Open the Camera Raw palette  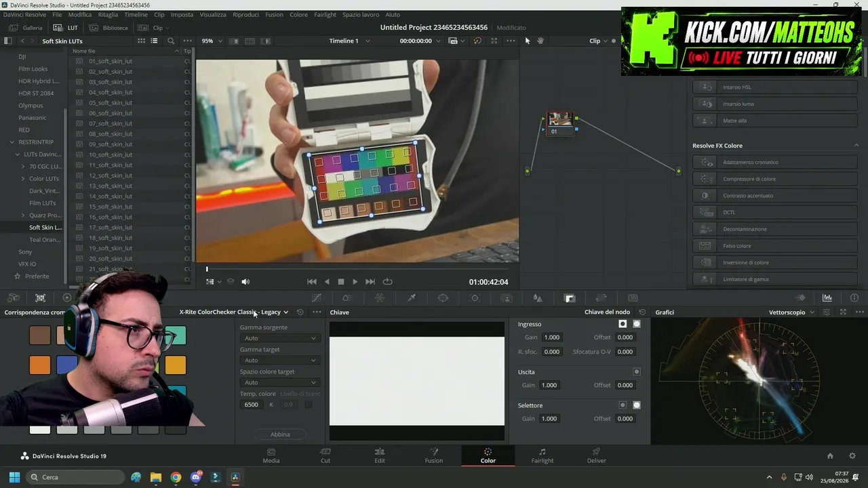(14, 298)
